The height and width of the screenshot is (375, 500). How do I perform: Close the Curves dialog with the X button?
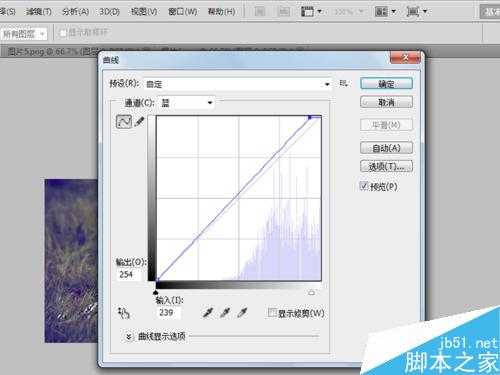tap(405, 57)
